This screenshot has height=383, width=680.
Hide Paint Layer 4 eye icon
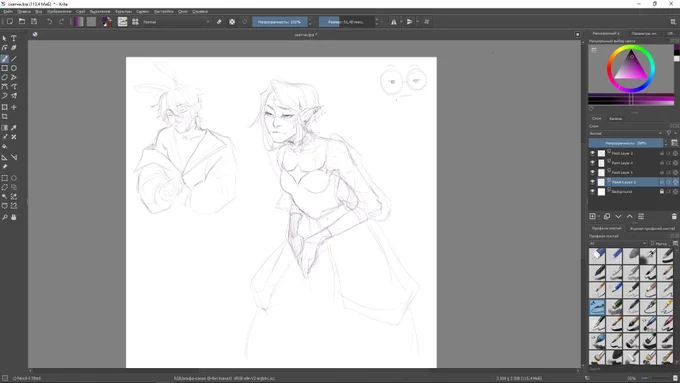[592, 163]
